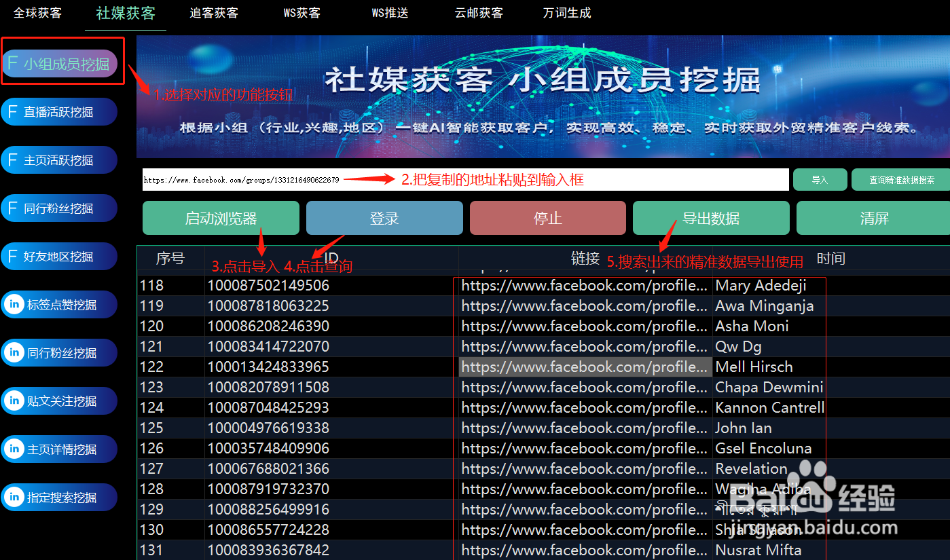Click the name Qw Dg
This screenshot has width=950, height=560.
[738, 347]
